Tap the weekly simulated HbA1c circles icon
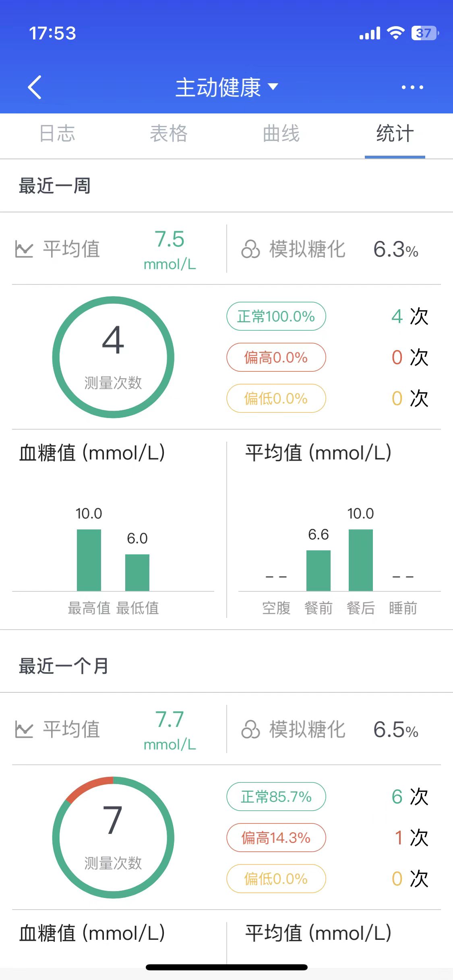Image resolution: width=453 pixels, height=980 pixels. pos(250,249)
